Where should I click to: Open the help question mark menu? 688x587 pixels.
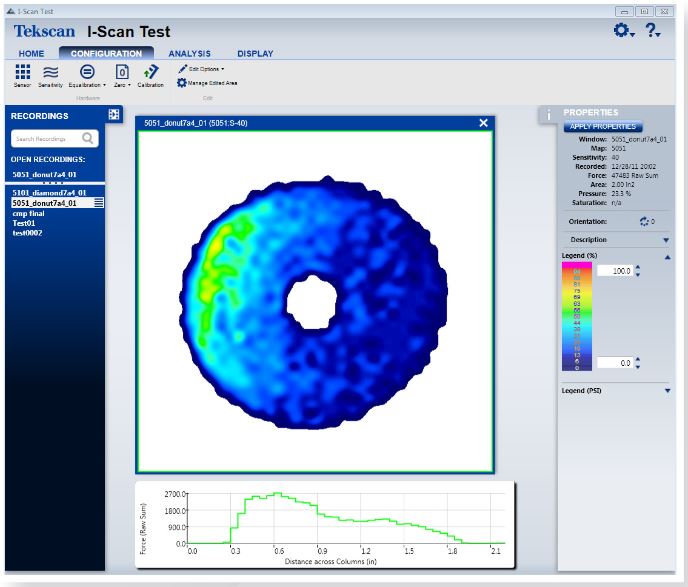[x=652, y=31]
